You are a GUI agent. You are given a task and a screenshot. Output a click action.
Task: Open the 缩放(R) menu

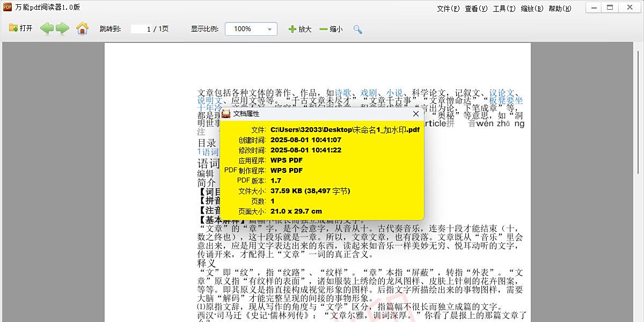click(x=532, y=8)
